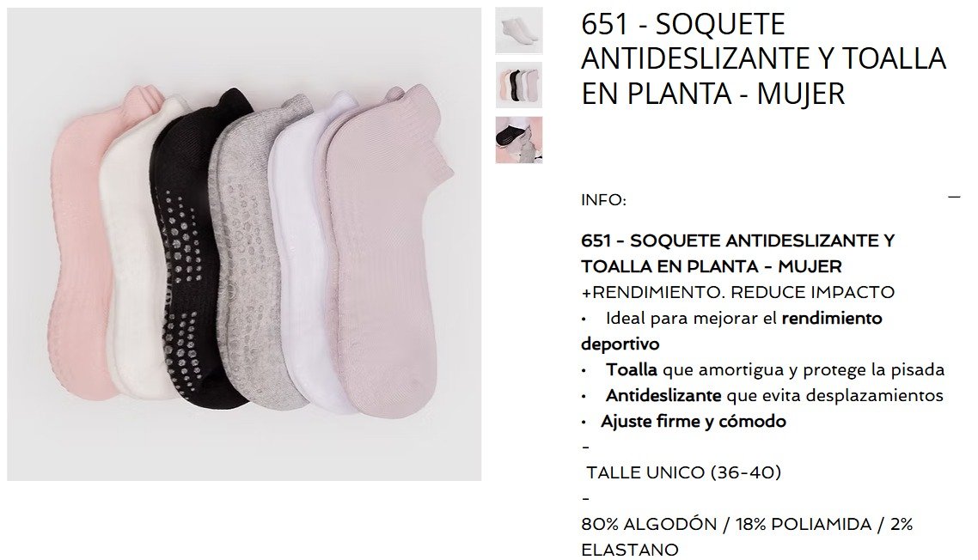Click the bold 'rendimiento deportivo' text
Image resolution: width=978 pixels, height=560 pixels.
[x=731, y=332]
